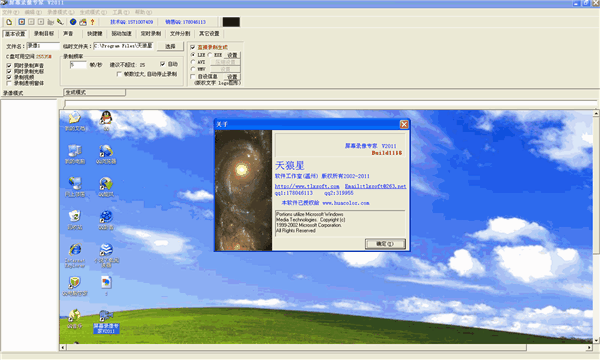Viewport: 600px width, 360px height.
Task: Select the WMV format radio button
Action: [x=193, y=69]
